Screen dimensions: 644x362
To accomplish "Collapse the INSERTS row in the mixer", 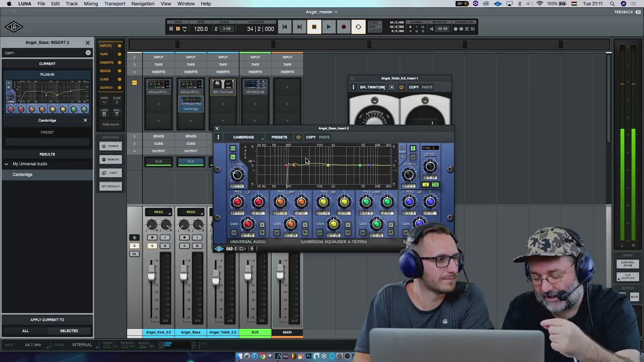I will pyautogui.click(x=134, y=72).
